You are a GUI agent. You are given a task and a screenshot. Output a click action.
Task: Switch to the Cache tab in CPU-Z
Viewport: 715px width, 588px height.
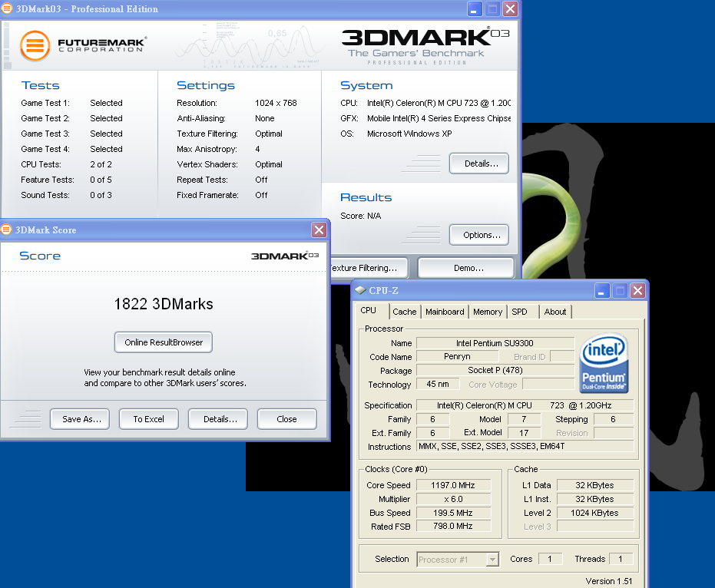(x=405, y=312)
